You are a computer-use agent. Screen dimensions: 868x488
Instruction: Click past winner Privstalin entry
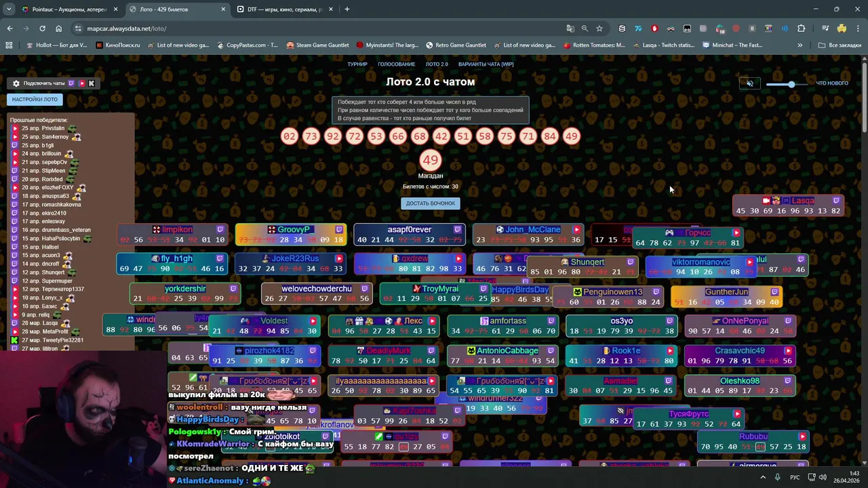point(43,128)
